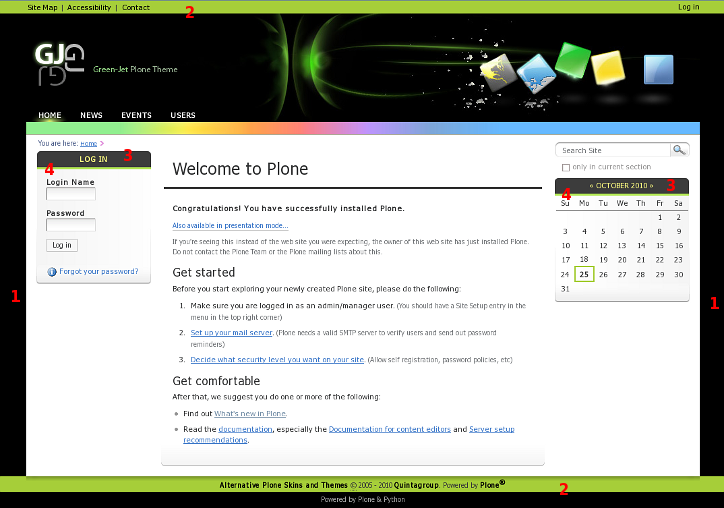Open the Site Map link

pos(42,7)
